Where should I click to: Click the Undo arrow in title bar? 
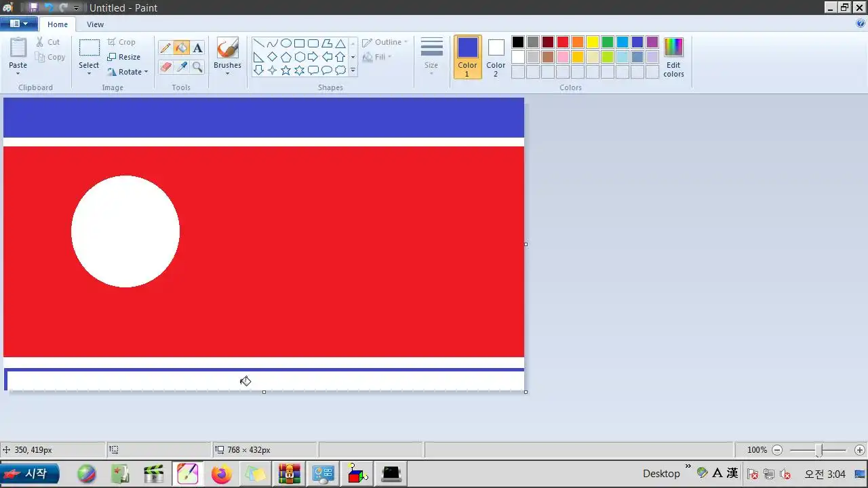[x=47, y=7]
